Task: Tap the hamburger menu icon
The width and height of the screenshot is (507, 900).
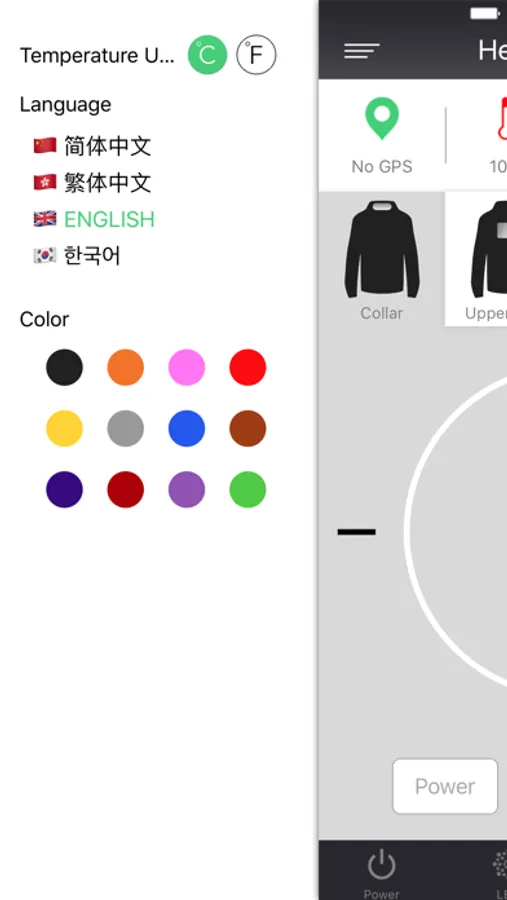Action: pos(362,51)
